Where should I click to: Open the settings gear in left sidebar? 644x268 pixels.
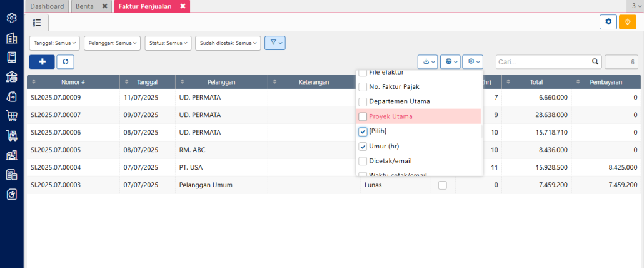point(11,18)
